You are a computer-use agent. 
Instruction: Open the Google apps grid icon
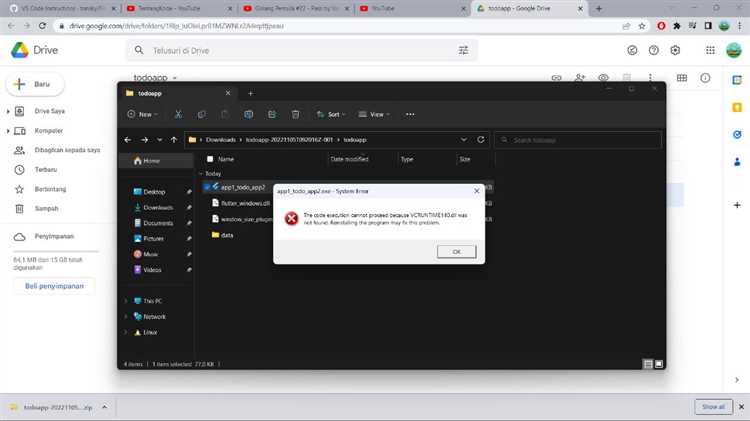pos(710,50)
